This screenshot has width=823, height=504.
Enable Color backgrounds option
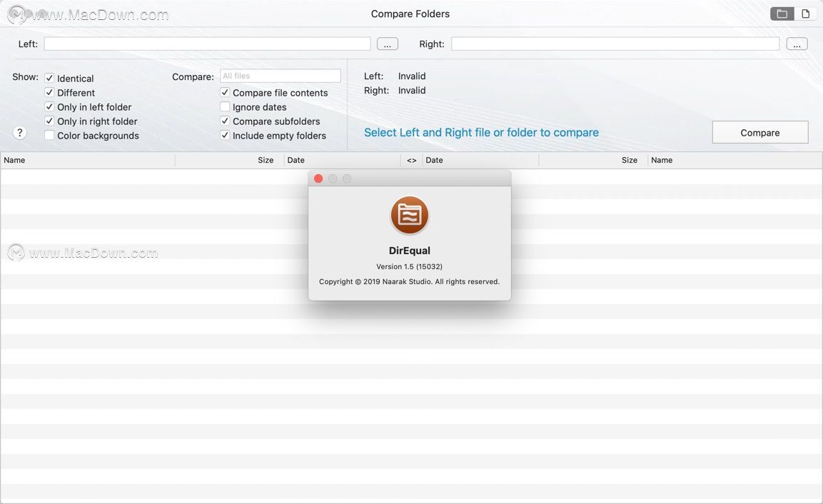click(x=49, y=136)
